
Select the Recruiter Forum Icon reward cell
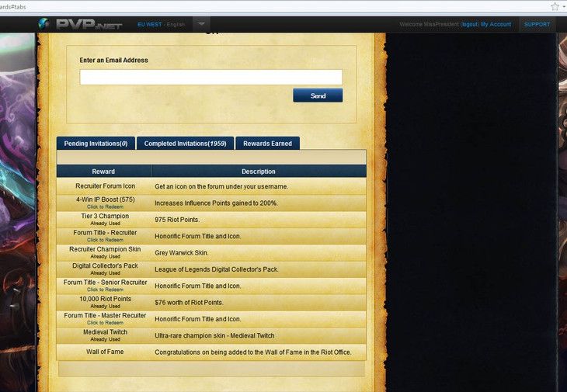point(105,186)
